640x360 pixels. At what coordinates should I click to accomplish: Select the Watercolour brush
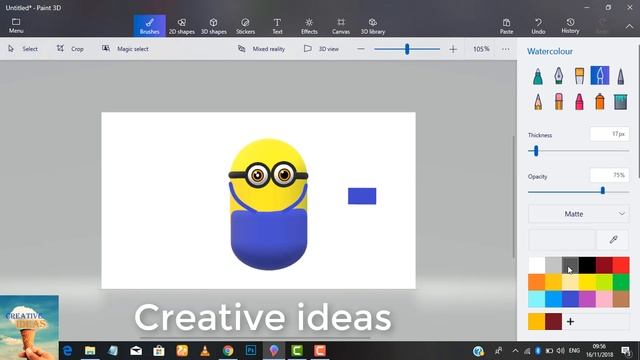600,76
